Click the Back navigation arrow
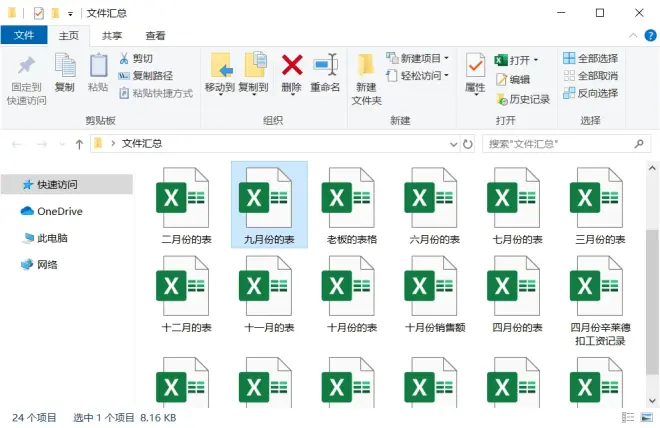The width and height of the screenshot is (660, 428). [x=17, y=144]
